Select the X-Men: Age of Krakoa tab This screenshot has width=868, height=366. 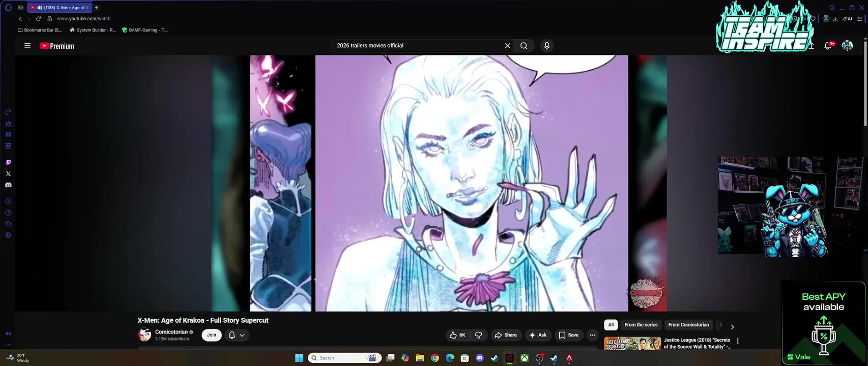60,8
